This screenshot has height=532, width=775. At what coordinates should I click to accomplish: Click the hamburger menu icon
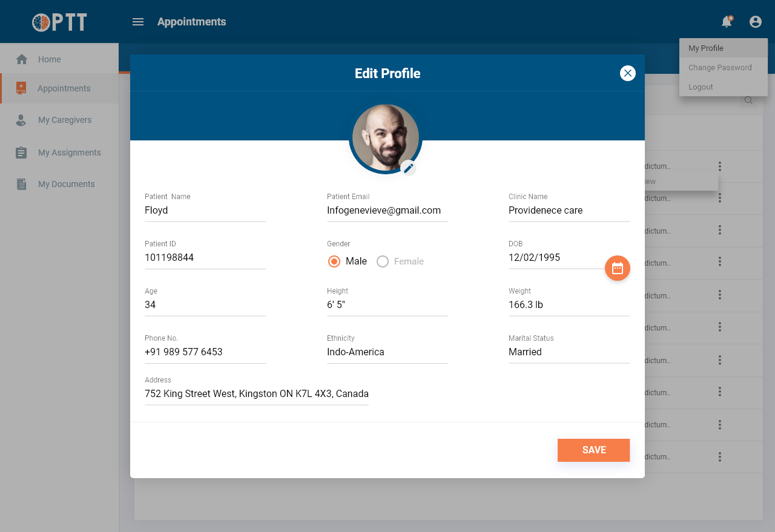[x=138, y=22]
